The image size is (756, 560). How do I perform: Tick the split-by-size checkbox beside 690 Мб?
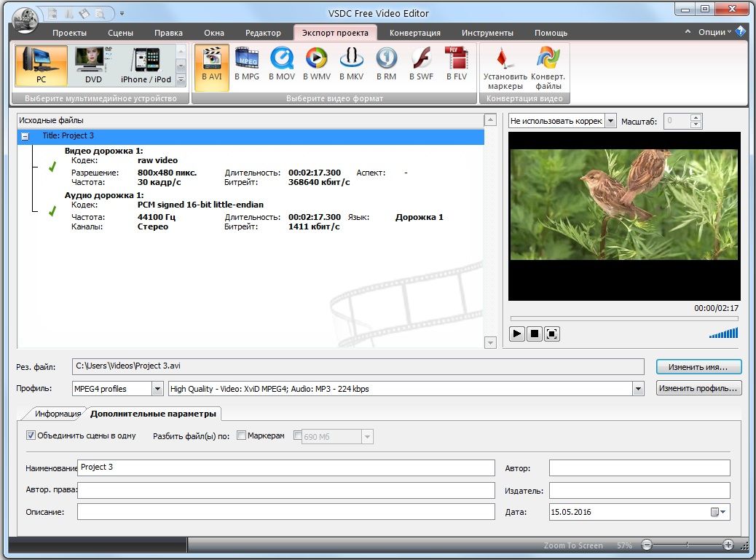click(298, 435)
